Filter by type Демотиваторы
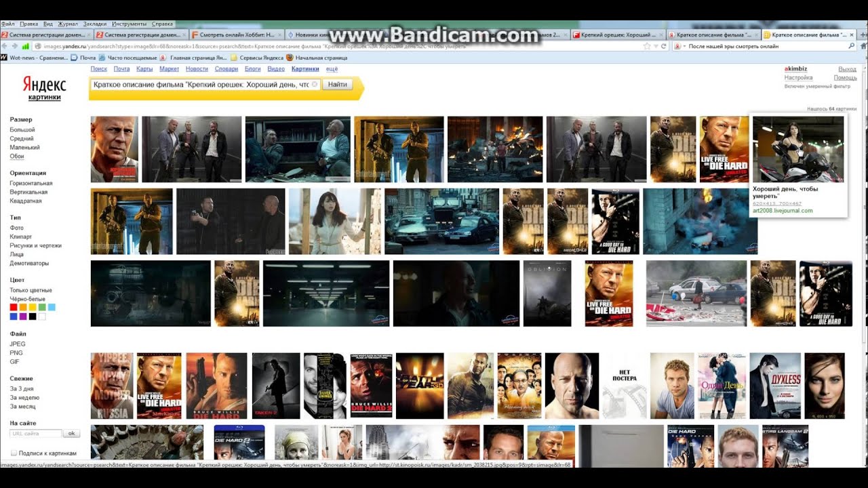This screenshot has width=868, height=488. coord(29,263)
